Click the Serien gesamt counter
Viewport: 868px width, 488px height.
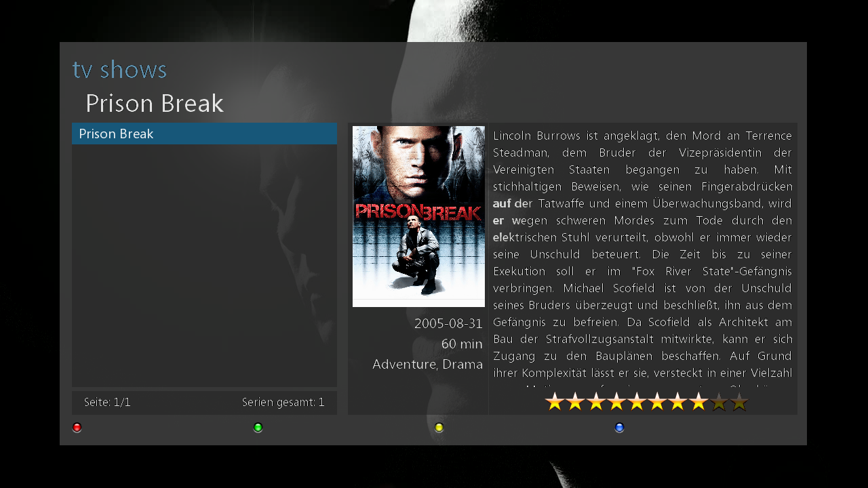283,402
